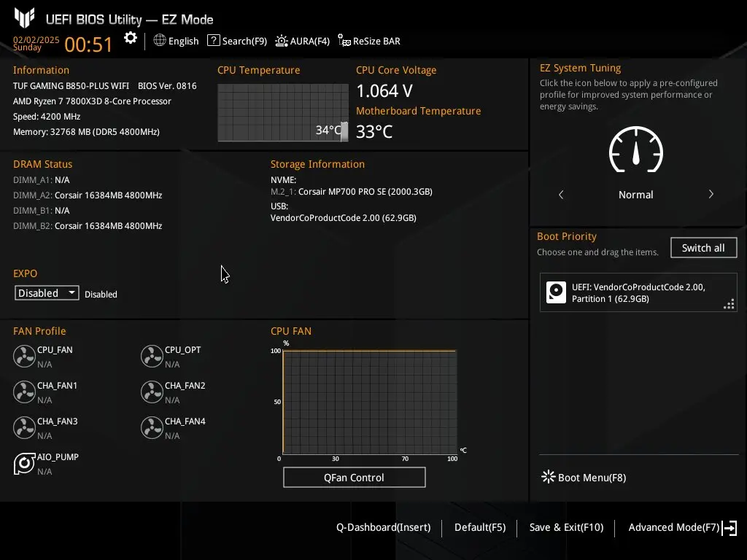Click the Speed: 4200 MHz text
Screen dimensions: 747x560
tap(47, 116)
